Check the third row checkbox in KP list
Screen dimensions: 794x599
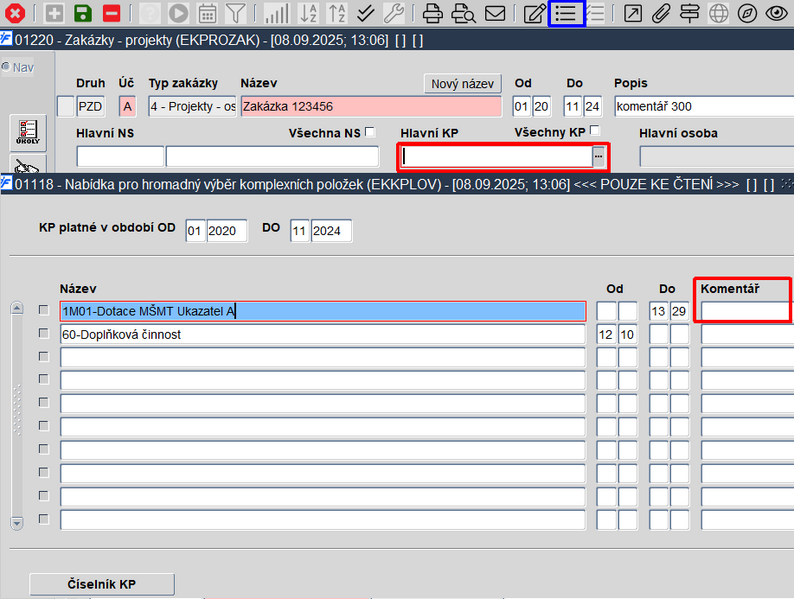coord(44,356)
